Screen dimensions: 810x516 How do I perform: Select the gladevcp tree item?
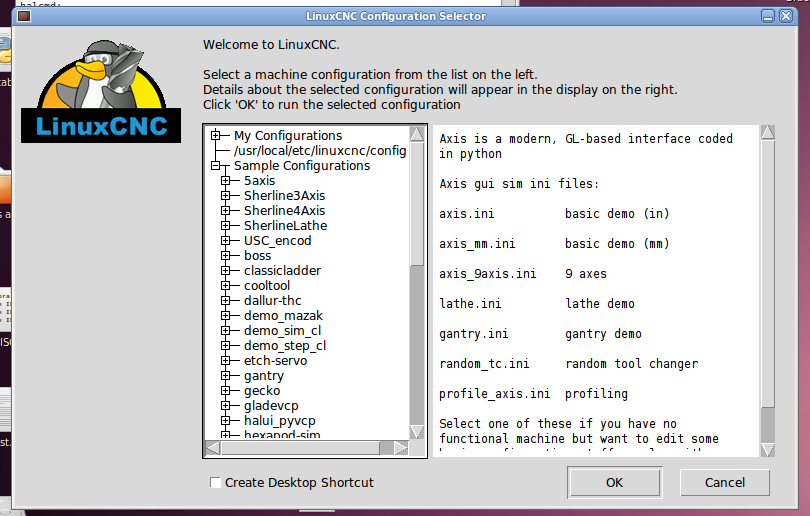(271, 406)
